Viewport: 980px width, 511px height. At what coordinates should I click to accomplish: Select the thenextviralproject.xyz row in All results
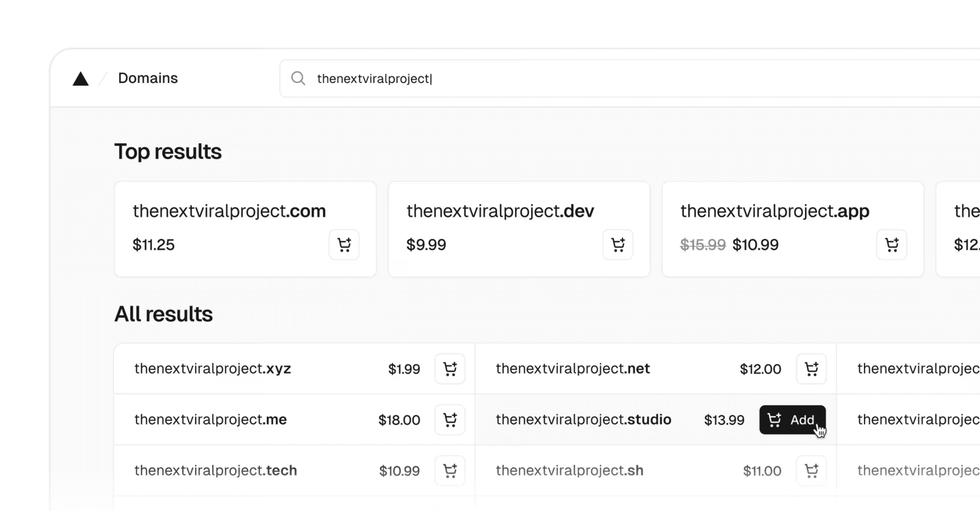[x=213, y=369]
